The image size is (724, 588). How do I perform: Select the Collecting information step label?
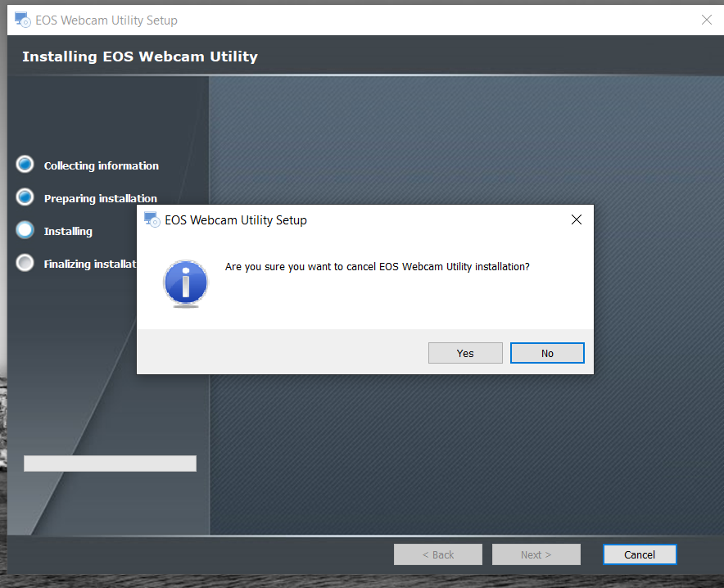pyautogui.click(x=101, y=165)
